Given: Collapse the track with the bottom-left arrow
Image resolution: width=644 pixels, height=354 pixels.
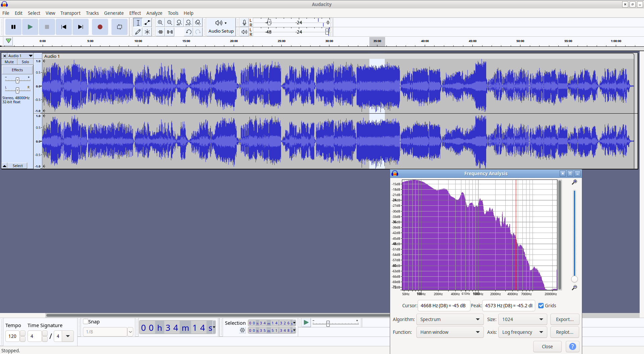Looking at the screenshot, I should click(x=5, y=166).
